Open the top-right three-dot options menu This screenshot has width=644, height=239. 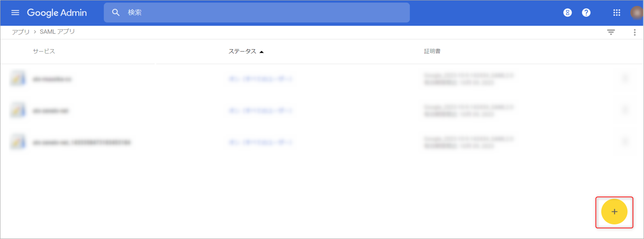click(x=634, y=32)
